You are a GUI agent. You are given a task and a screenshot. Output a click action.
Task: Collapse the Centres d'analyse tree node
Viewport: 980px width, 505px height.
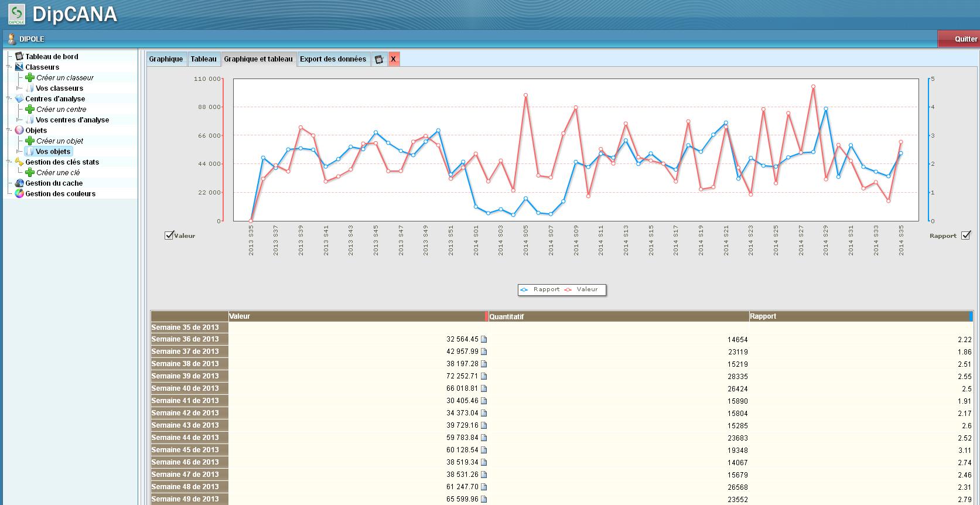pyautogui.click(x=9, y=98)
